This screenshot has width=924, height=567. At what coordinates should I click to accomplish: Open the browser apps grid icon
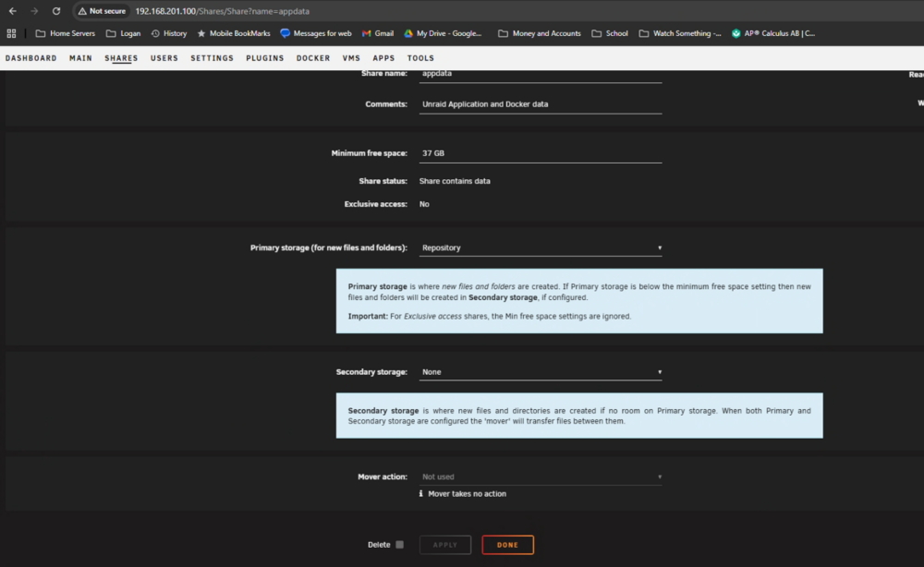[x=11, y=33]
